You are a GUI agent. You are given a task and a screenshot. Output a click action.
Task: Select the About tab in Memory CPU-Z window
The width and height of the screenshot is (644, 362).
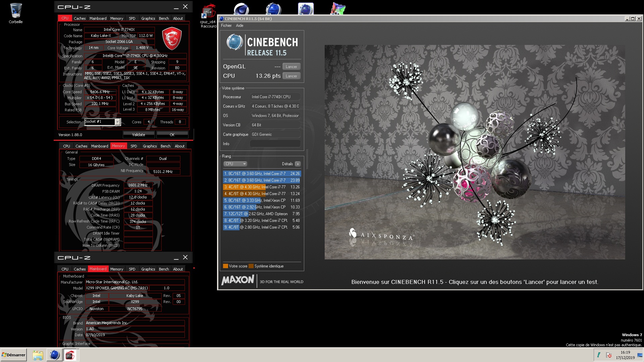pos(179,146)
